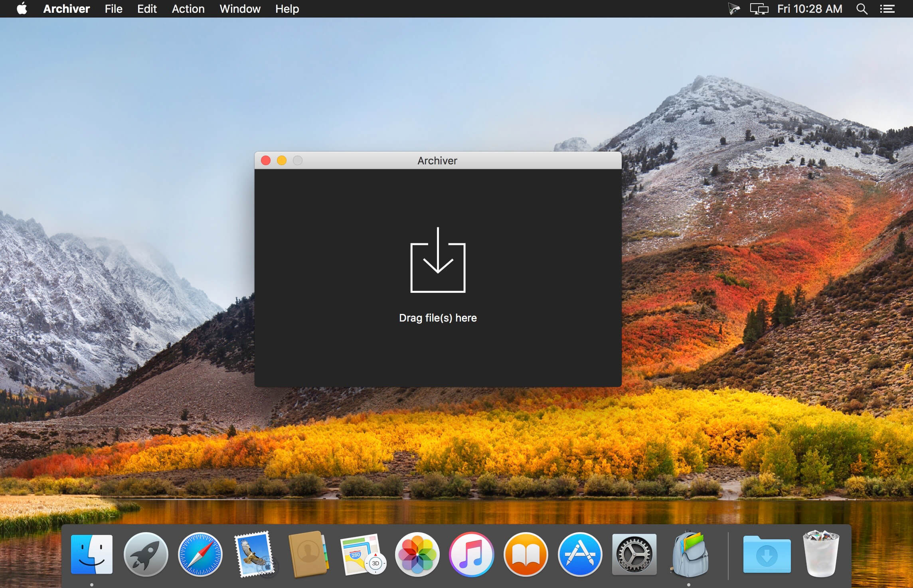Click the 'Drag file(s) here' text
913x588 pixels.
click(438, 318)
